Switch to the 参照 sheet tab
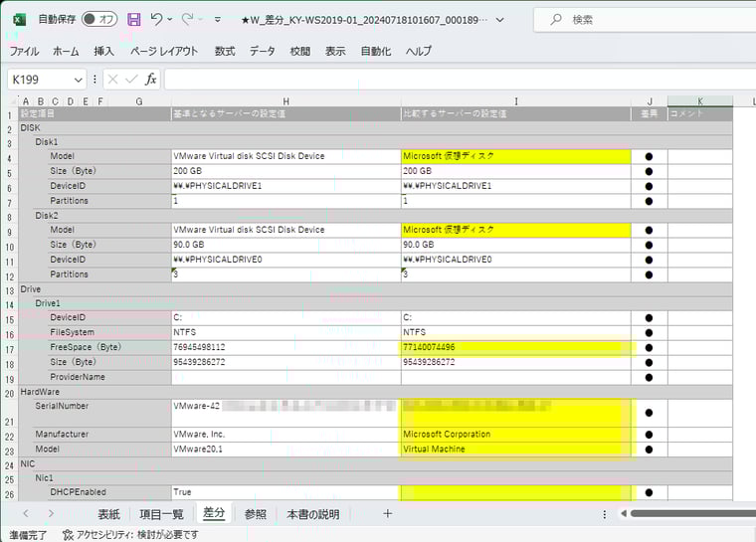This screenshot has width=756, height=542. [255, 514]
